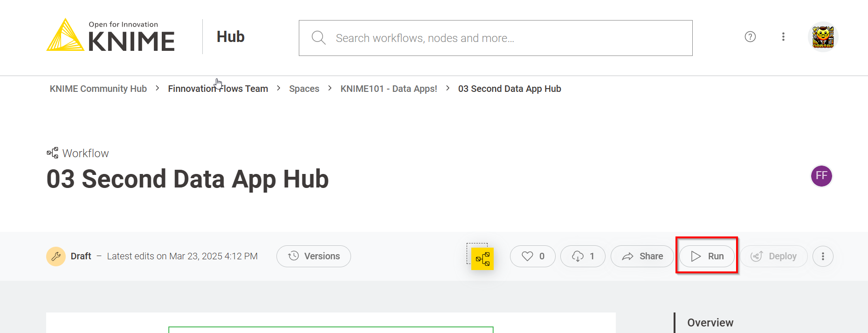
Task: Run the workflow
Action: [707, 256]
